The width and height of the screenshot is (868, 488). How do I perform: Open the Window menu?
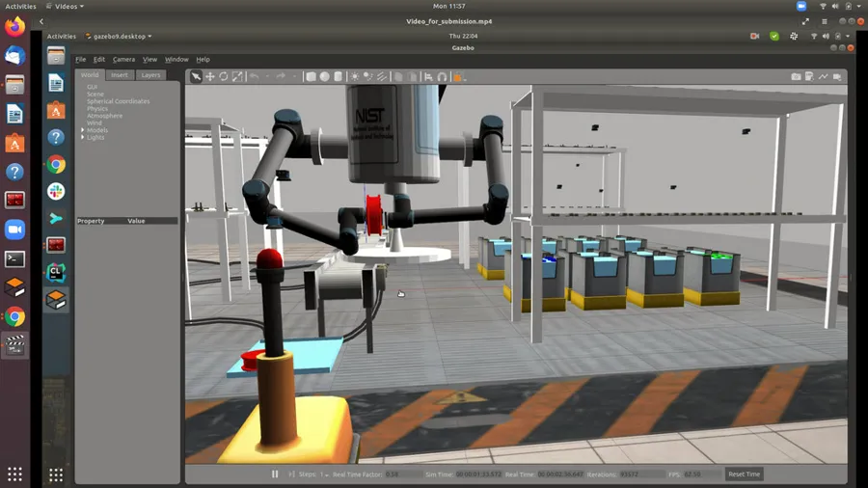(x=176, y=59)
